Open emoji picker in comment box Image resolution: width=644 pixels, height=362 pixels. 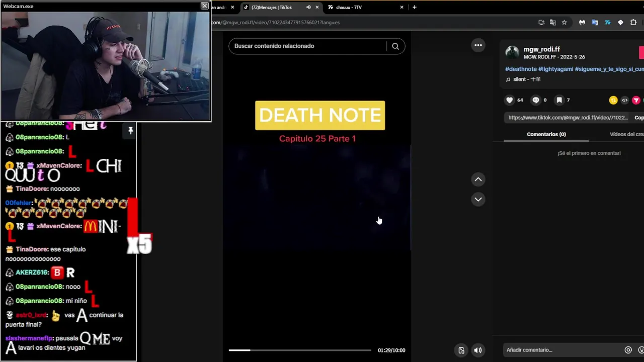click(641, 350)
